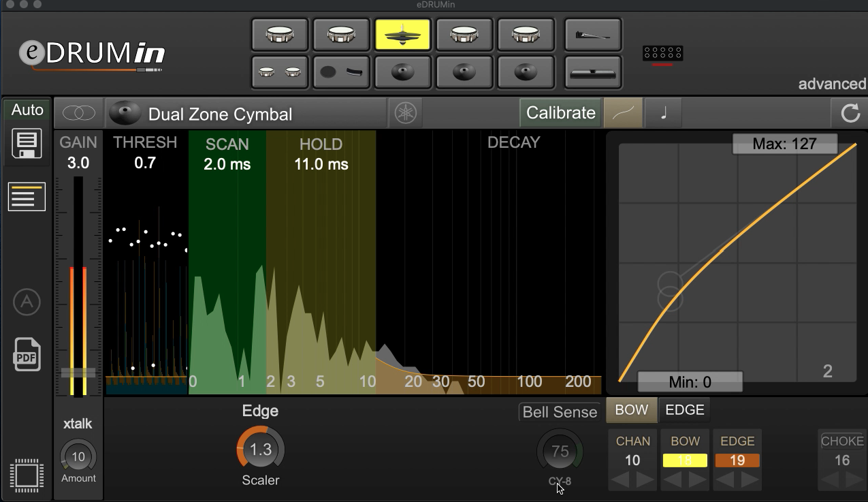Viewport: 868px width, 502px height.
Task: Click the refresh arrow icon
Action: tap(850, 113)
